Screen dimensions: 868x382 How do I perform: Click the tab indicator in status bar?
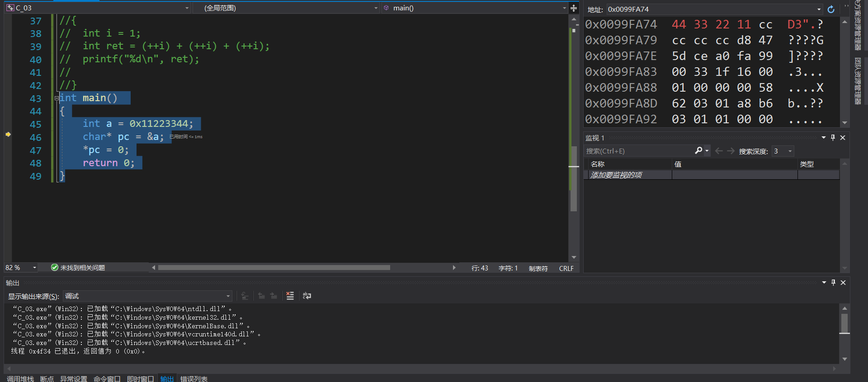(x=538, y=268)
